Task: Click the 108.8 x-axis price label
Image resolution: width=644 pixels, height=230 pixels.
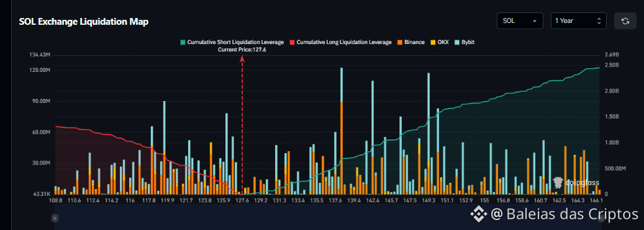Action: pyautogui.click(x=55, y=201)
